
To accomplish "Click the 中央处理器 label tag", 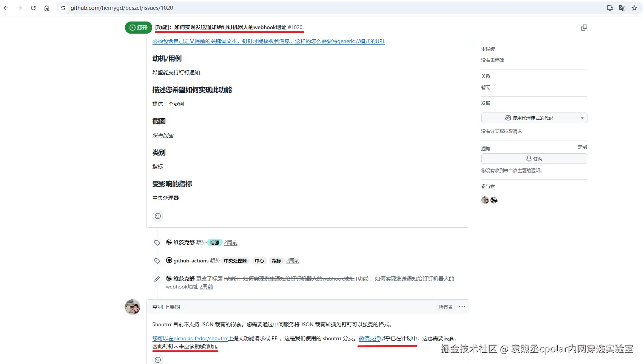I will point(235,261).
